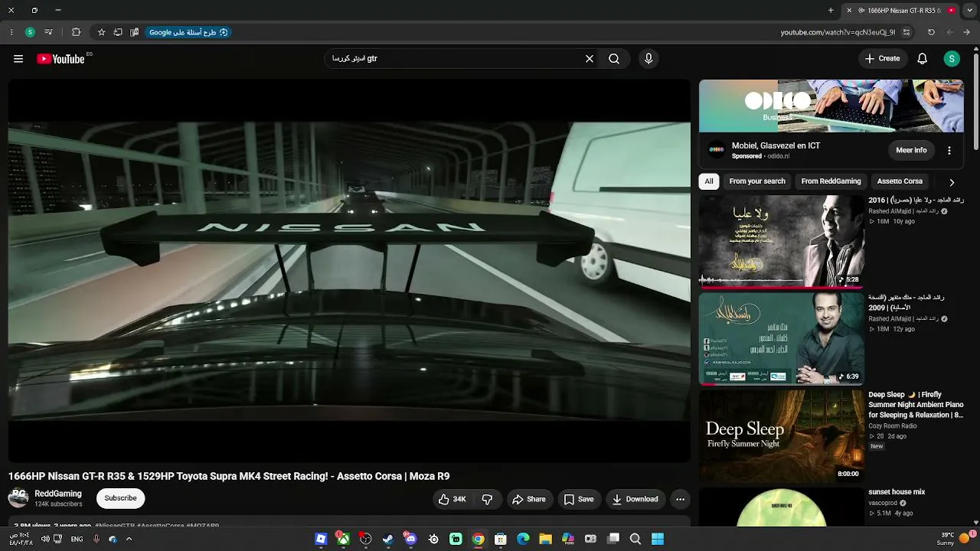Open Cozy Room Radio channel
This screenshot has width=980, height=551.
pyautogui.click(x=892, y=426)
